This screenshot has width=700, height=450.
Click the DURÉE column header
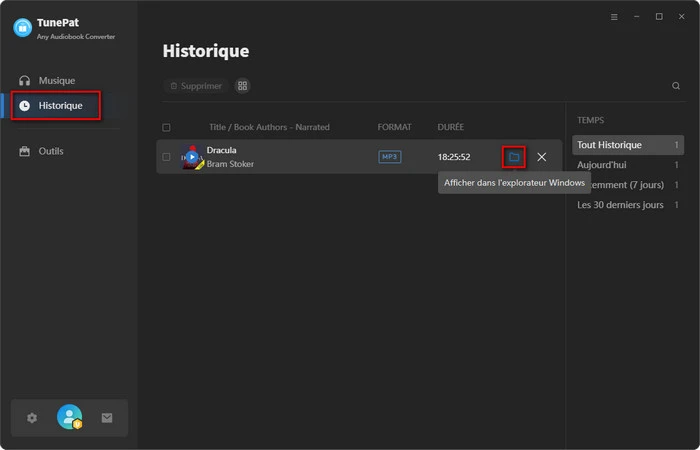(450, 127)
